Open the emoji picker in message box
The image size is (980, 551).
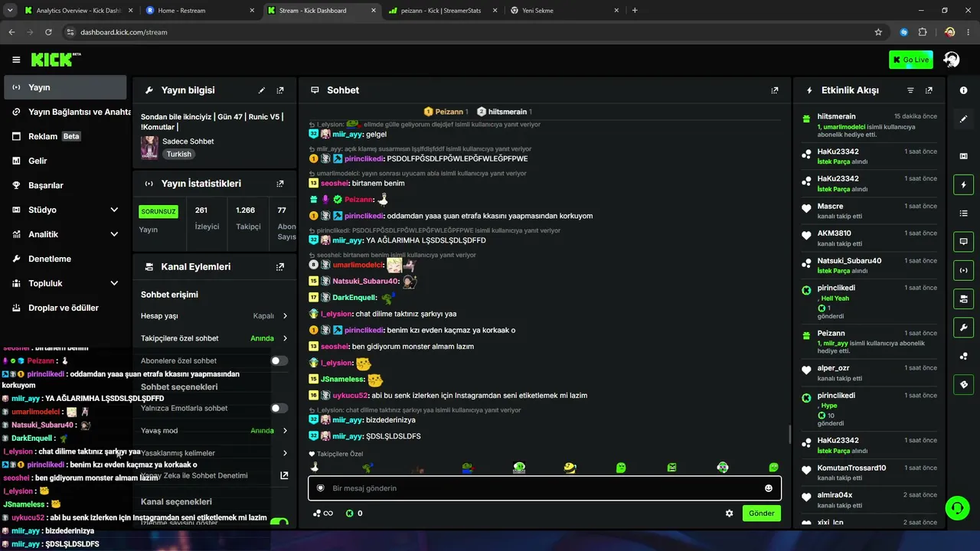(x=769, y=488)
